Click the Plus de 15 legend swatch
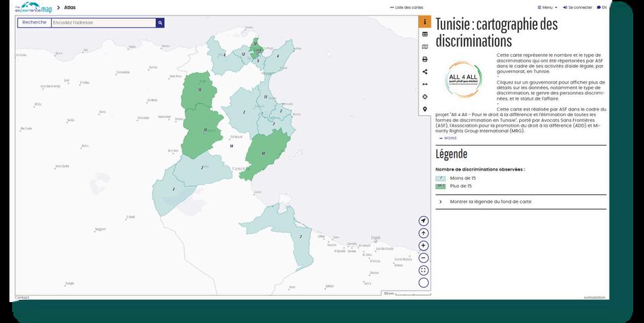The height and width of the screenshot is (323, 644). pyautogui.click(x=440, y=186)
